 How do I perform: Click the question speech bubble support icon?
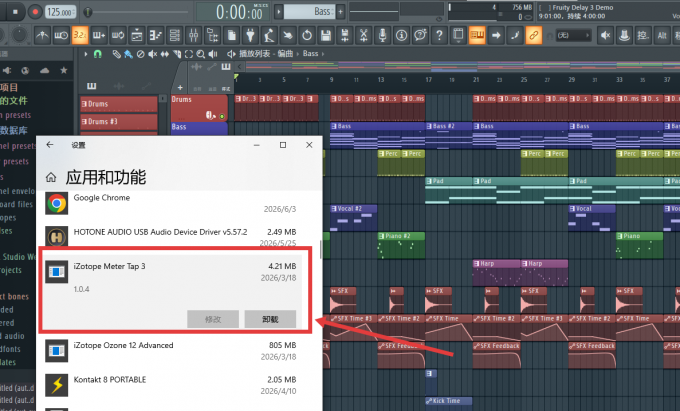420,36
